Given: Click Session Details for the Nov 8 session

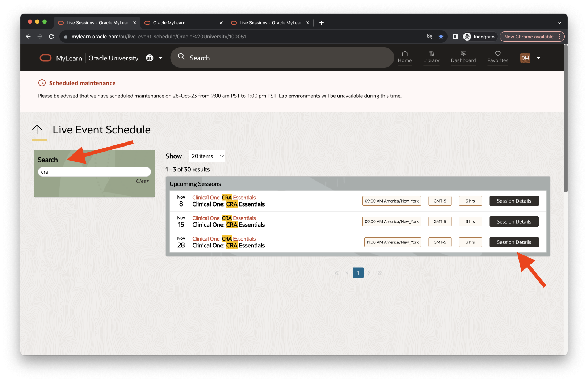Looking at the screenshot, I should point(514,201).
